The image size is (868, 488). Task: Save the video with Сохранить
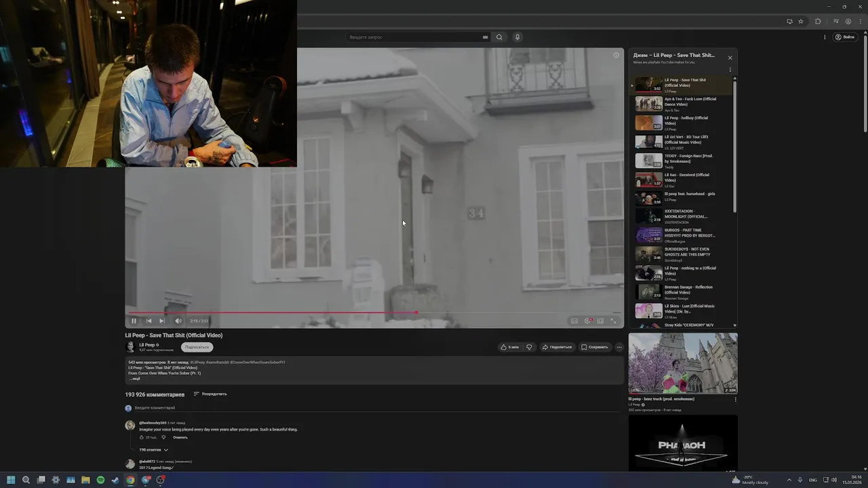595,347
